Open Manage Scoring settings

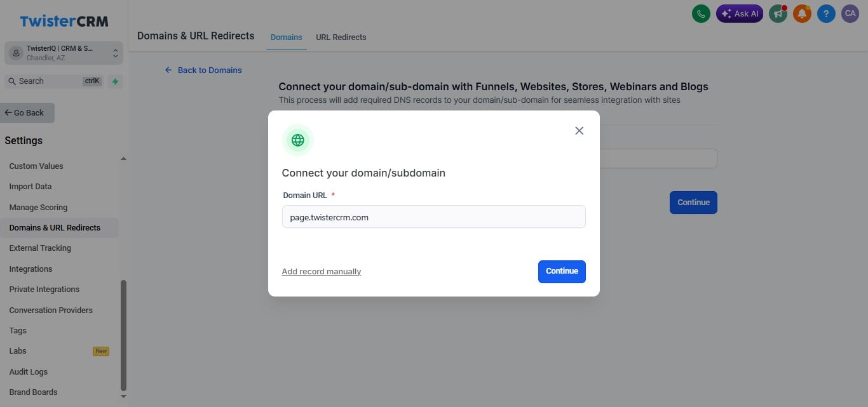tap(38, 207)
